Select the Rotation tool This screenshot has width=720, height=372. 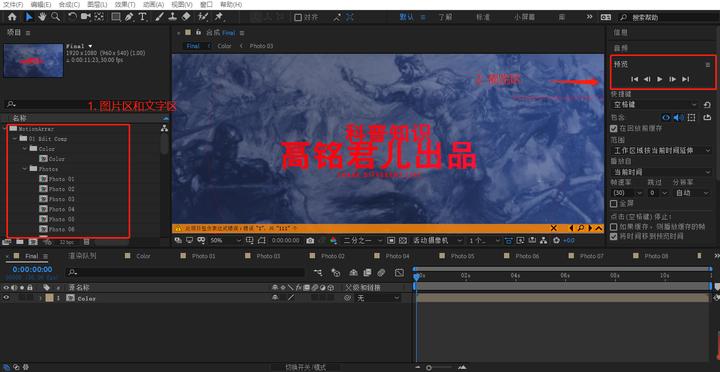(72, 17)
